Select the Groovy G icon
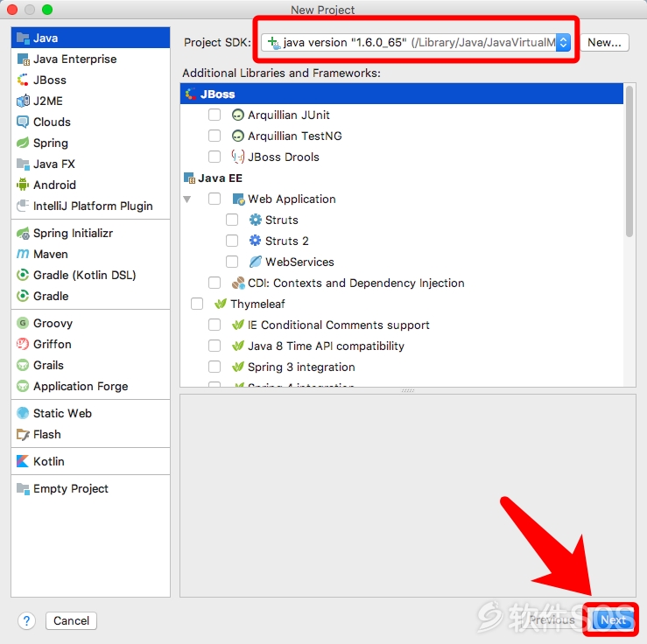 pos(23,323)
